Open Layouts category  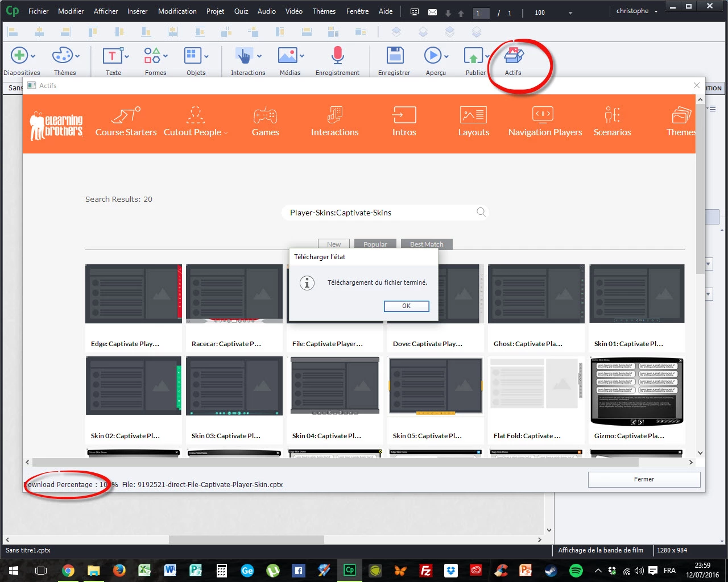coord(474,122)
